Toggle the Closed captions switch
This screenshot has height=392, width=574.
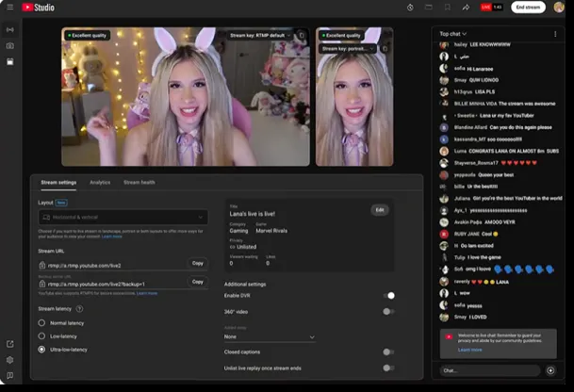388,351
